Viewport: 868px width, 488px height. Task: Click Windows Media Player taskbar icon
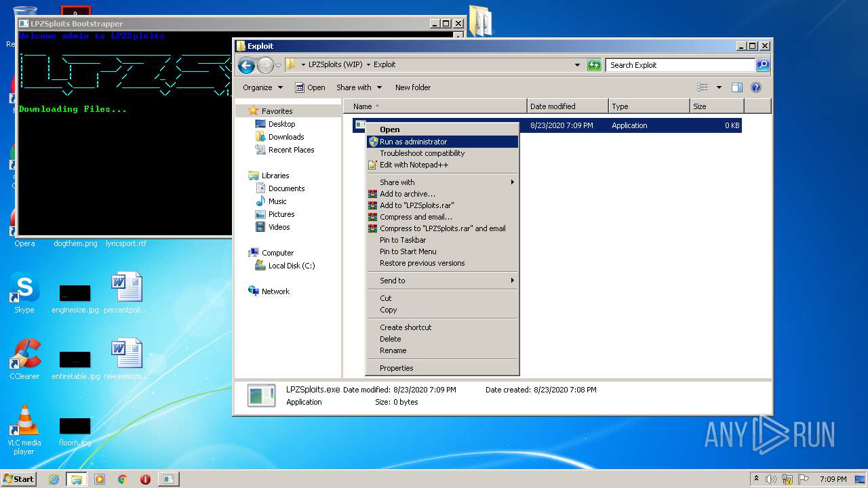100,479
